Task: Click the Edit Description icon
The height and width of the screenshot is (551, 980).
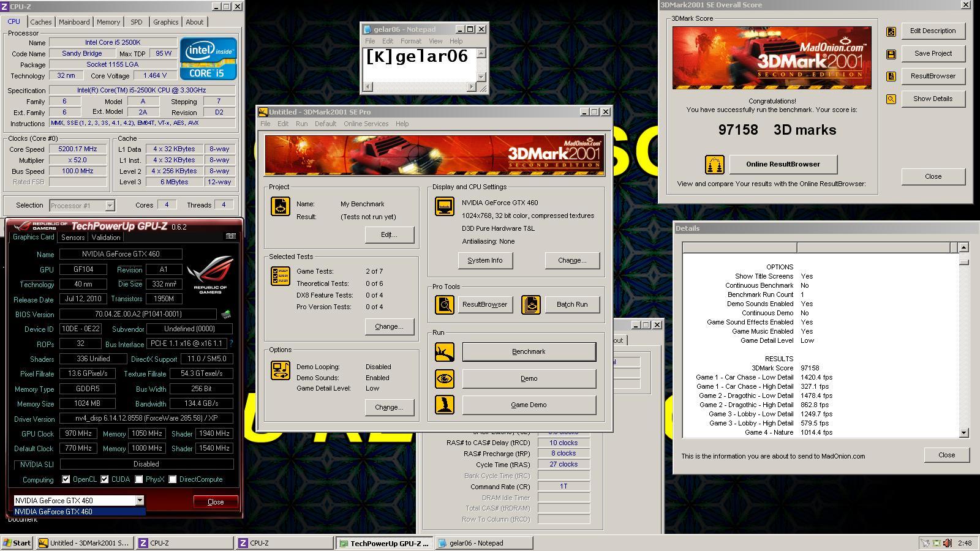Action: pos(891,31)
